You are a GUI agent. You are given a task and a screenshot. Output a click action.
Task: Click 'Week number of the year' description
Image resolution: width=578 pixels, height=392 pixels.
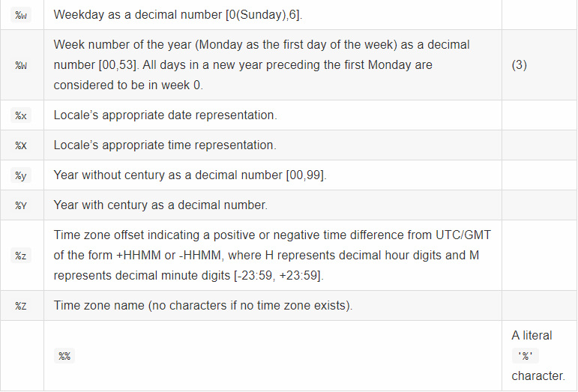tap(262, 65)
